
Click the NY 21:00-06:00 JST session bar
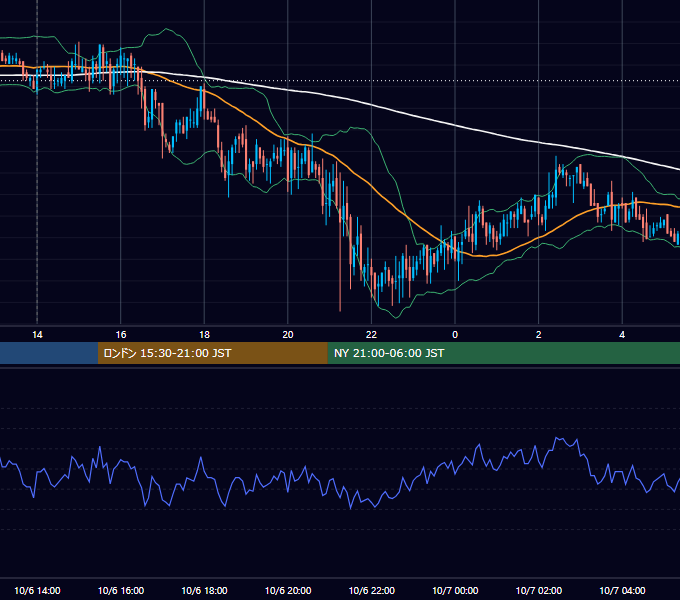coord(503,353)
